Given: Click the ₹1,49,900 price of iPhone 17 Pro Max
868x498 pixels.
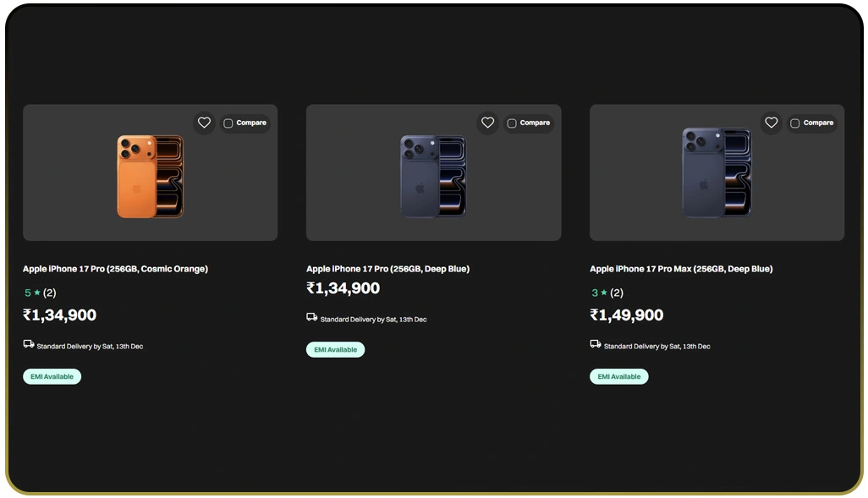Looking at the screenshot, I should tap(626, 315).
